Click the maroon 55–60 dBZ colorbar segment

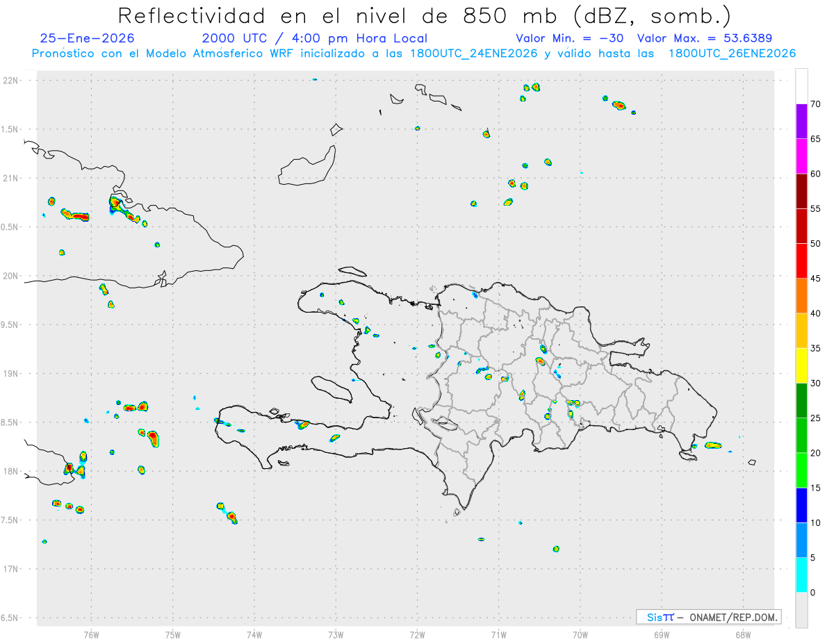coord(801,191)
